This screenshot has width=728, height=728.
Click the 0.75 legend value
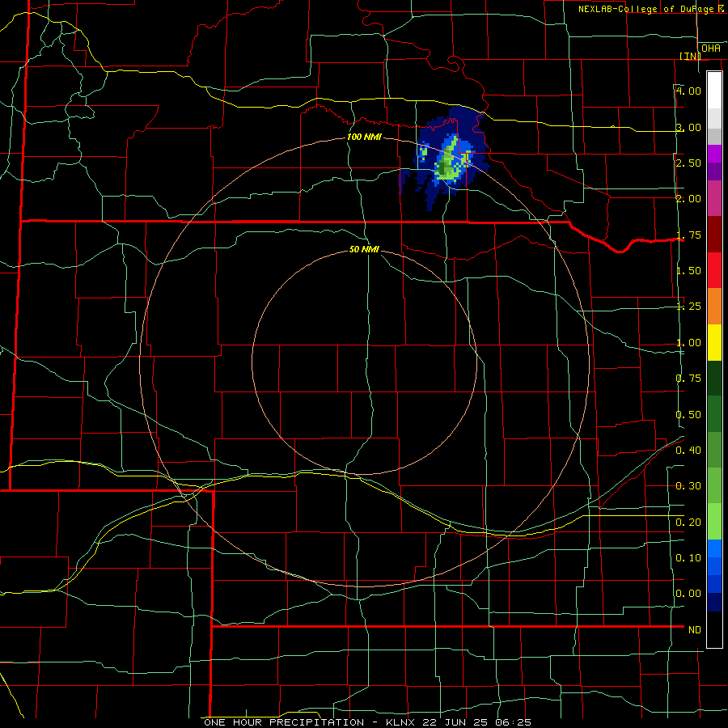(688, 379)
